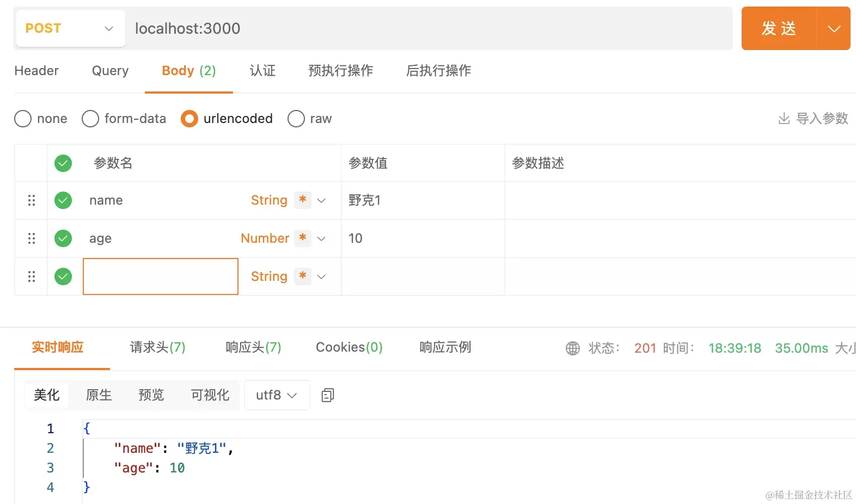Select the raw radio button

[x=296, y=119]
